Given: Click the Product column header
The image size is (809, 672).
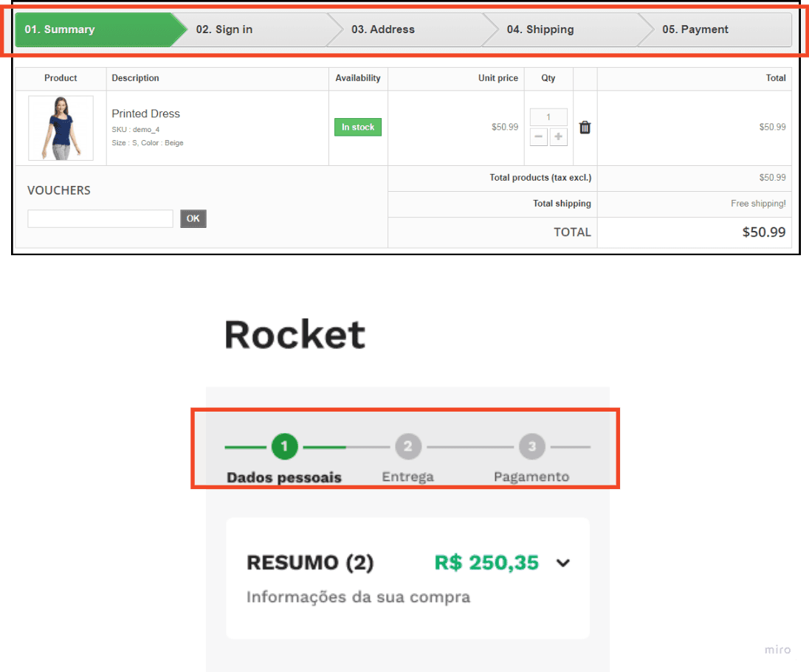Looking at the screenshot, I should (x=61, y=78).
